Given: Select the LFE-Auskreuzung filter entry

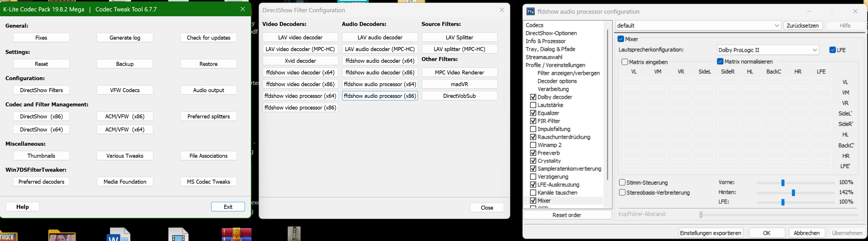Looking at the screenshot, I should coord(558,185).
